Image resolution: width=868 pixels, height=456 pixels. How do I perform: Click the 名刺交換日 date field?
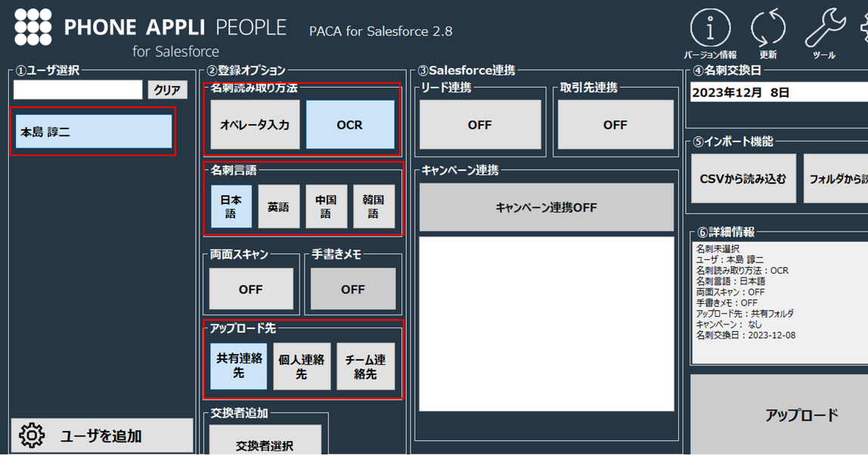(x=779, y=92)
